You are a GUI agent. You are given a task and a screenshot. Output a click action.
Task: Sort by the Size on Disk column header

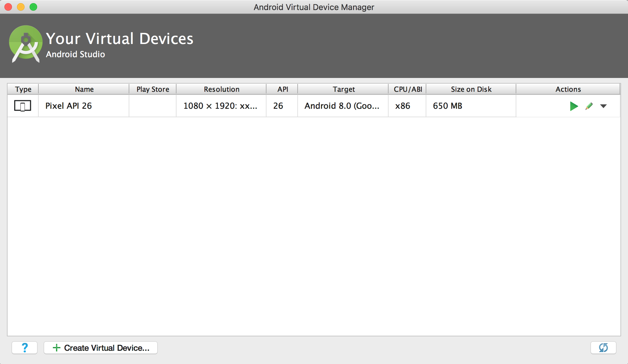tap(471, 89)
